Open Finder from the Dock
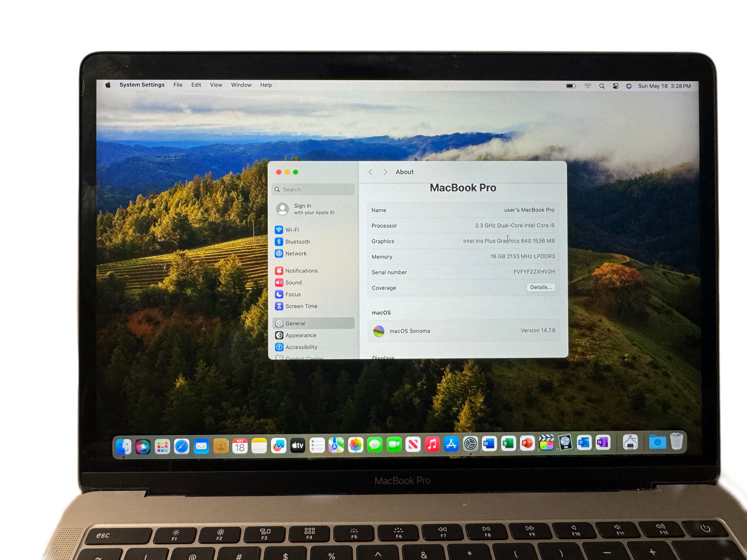Viewport: 747px width, 560px height. [x=124, y=446]
